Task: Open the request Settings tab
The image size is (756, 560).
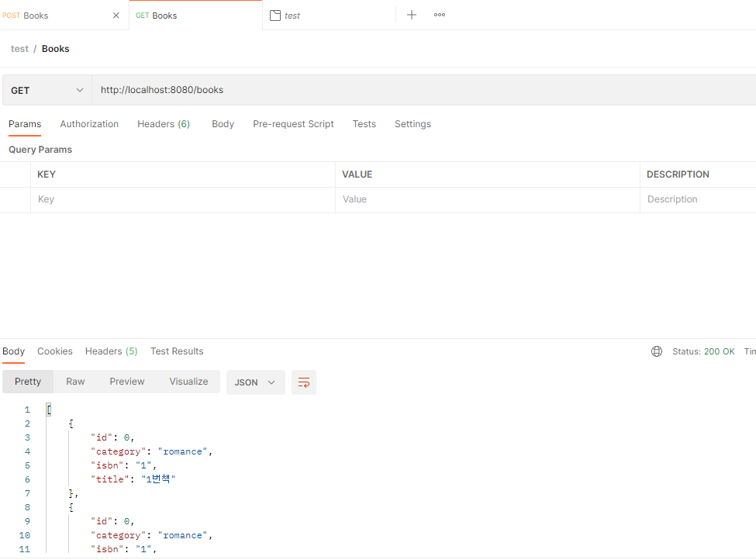Action: tap(413, 124)
